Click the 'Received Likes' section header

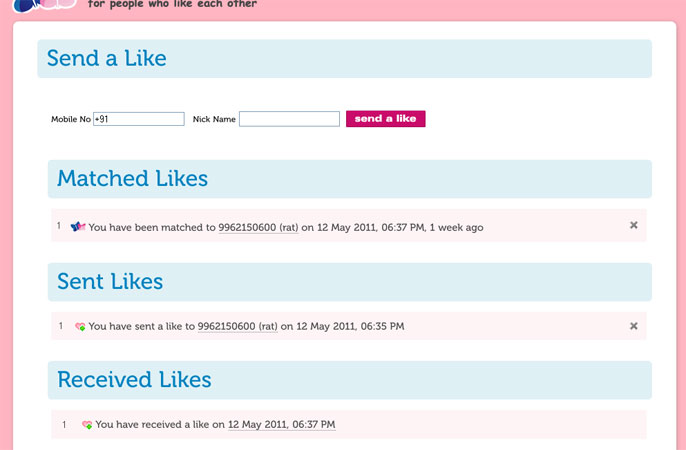click(x=134, y=380)
